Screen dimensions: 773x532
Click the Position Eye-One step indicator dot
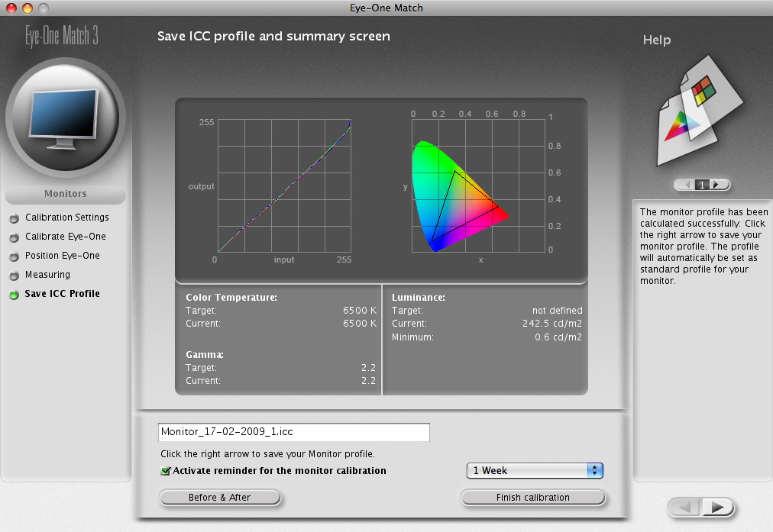click(15, 256)
